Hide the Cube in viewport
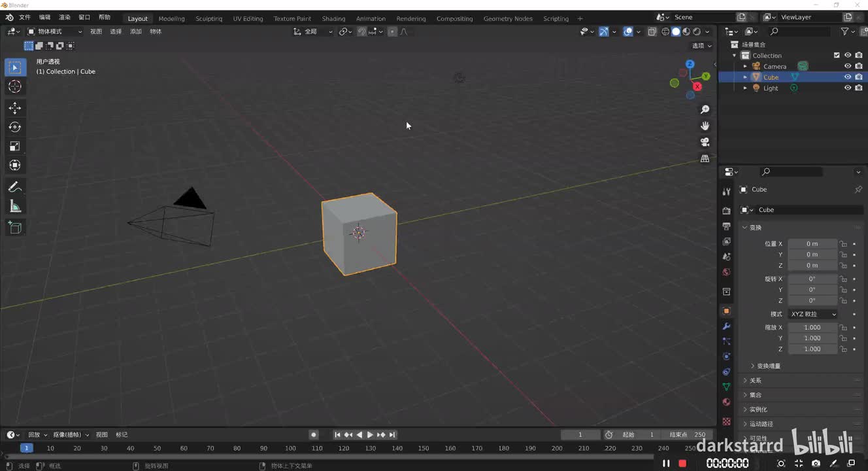Screen dimensions: 868x471 click(848, 77)
